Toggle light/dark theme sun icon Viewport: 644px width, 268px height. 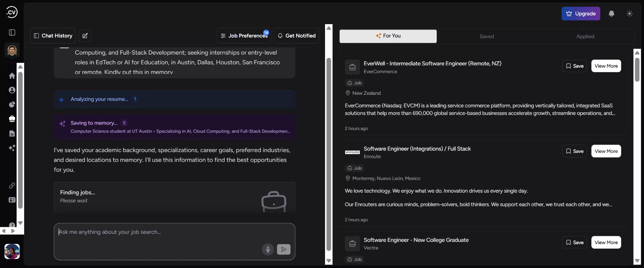[x=630, y=14]
